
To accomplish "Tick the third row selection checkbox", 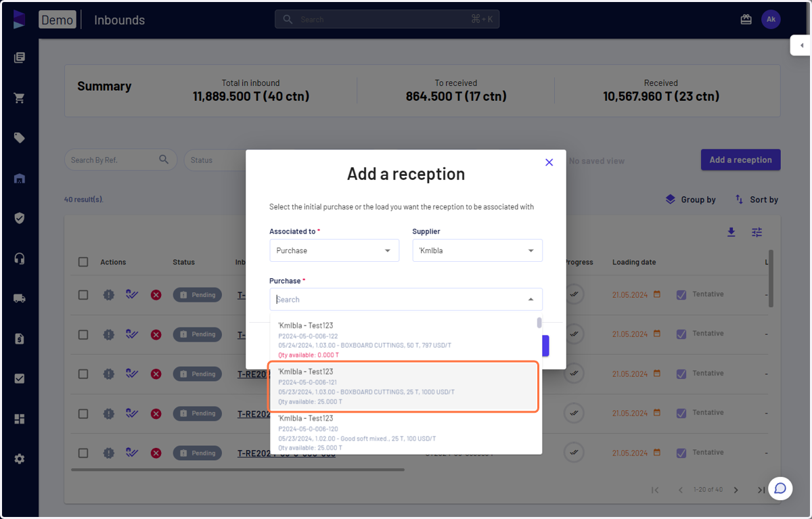I will pyautogui.click(x=83, y=374).
